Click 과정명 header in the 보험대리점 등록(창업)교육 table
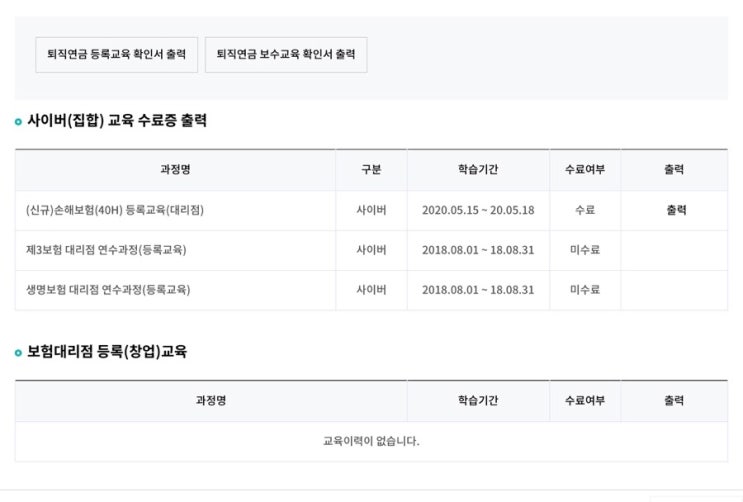 pyautogui.click(x=211, y=401)
